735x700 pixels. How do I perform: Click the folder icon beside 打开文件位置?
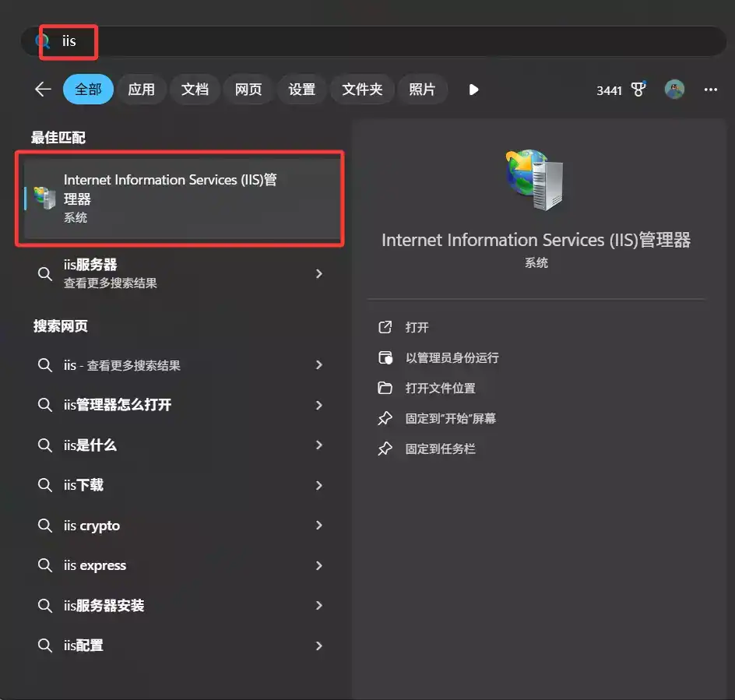click(385, 388)
